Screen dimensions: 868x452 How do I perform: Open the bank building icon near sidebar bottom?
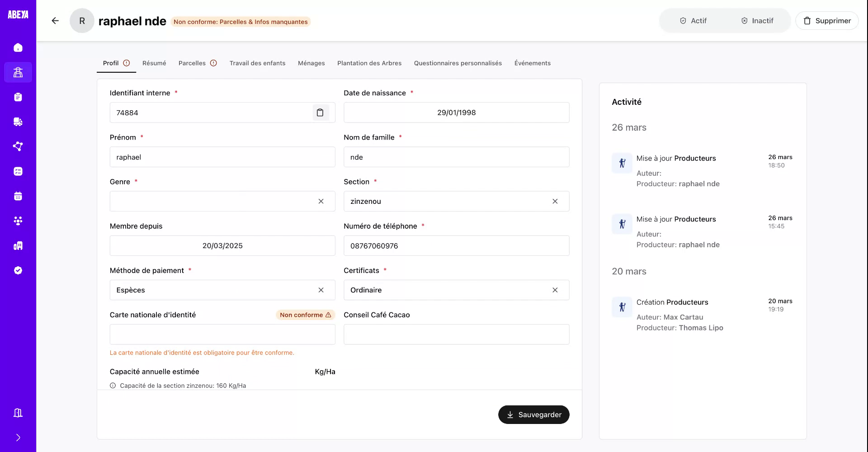point(18,413)
